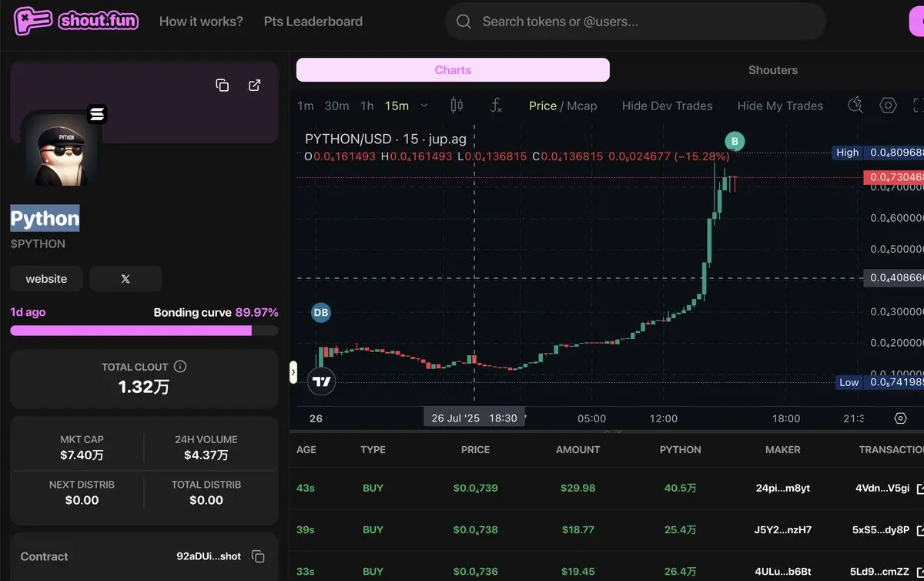Screen dimensions: 924x581
Task: Open chart settings hexagon icon
Action: pos(889,106)
